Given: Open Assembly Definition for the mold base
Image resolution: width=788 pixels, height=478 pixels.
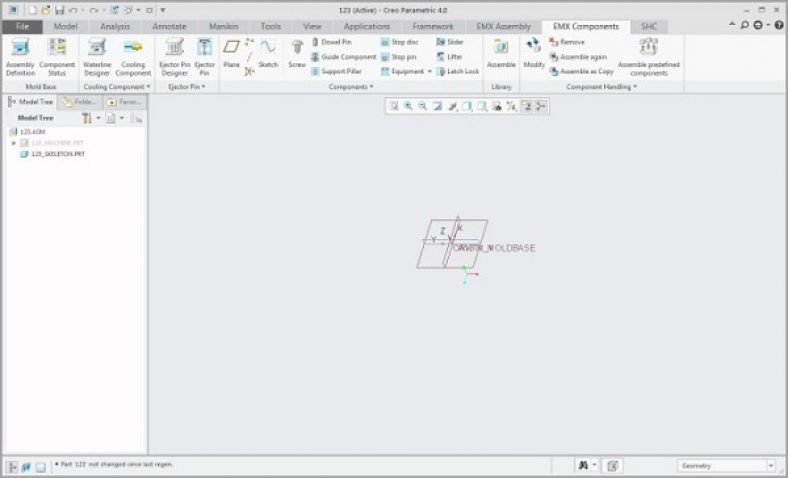Looking at the screenshot, I should pos(20,57).
